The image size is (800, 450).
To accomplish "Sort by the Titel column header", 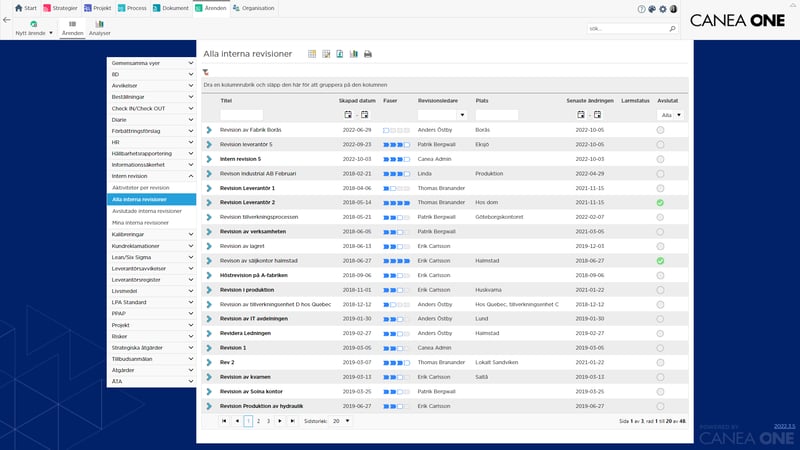I will click(226, 101).
